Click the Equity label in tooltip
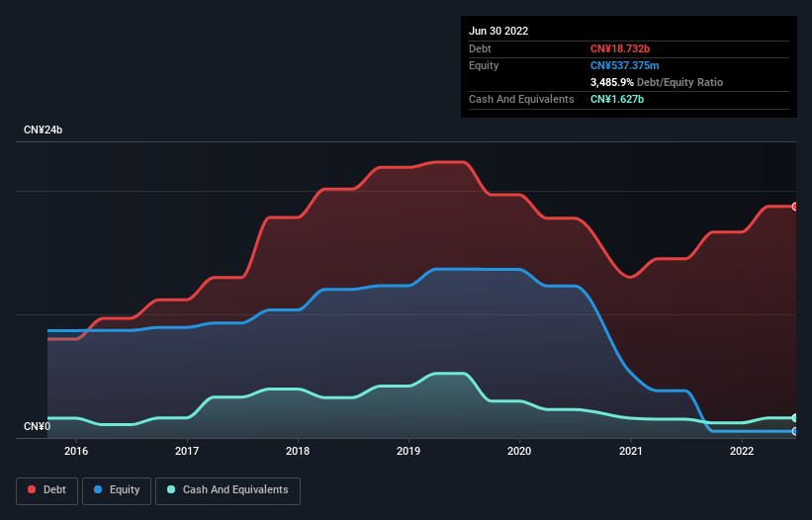 [x=484, y=65]
